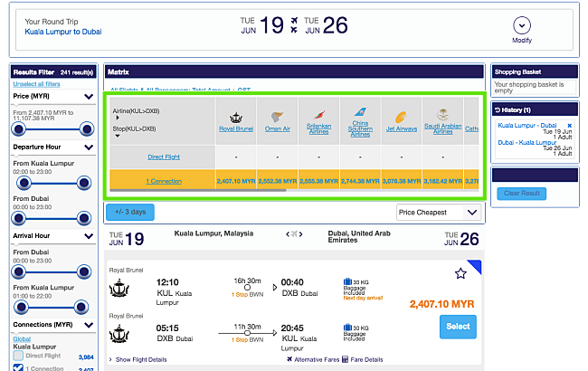Click the Saudi Arabian Airlines logo
The image size is (588, 371).
443,114
